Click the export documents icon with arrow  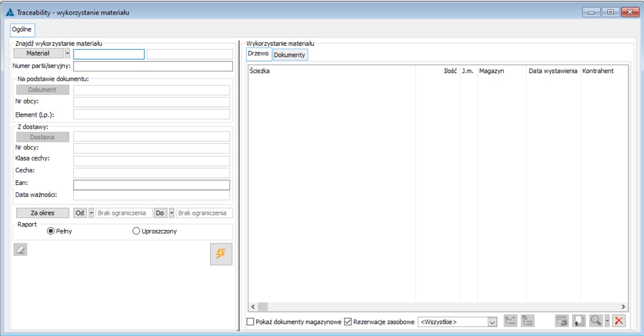coord(579,321)
